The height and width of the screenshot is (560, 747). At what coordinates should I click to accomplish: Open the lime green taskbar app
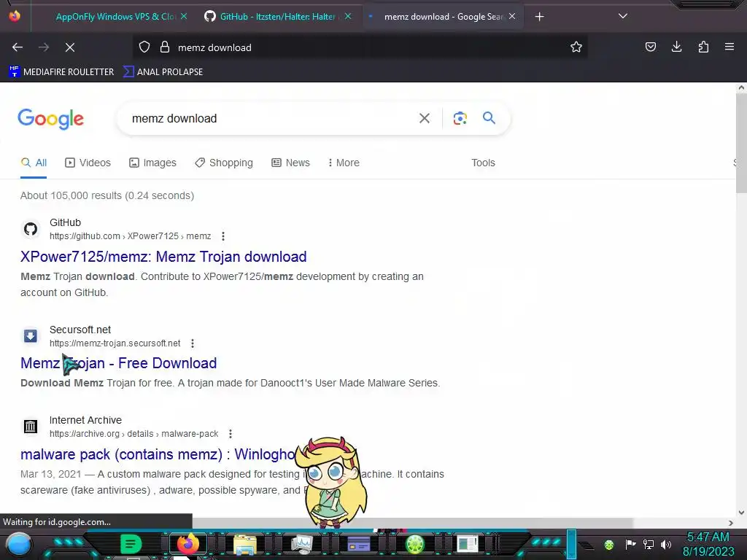[415, 544]
